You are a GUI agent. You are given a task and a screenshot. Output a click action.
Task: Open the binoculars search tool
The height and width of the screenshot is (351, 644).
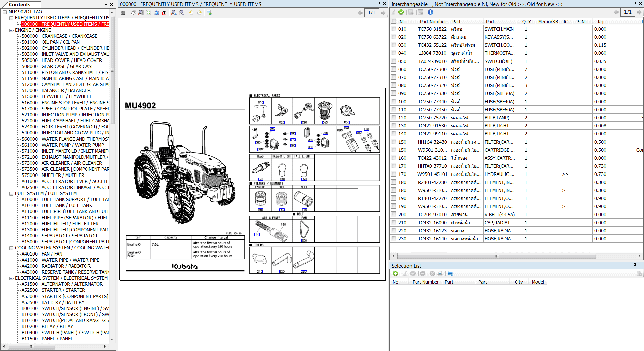123,13
